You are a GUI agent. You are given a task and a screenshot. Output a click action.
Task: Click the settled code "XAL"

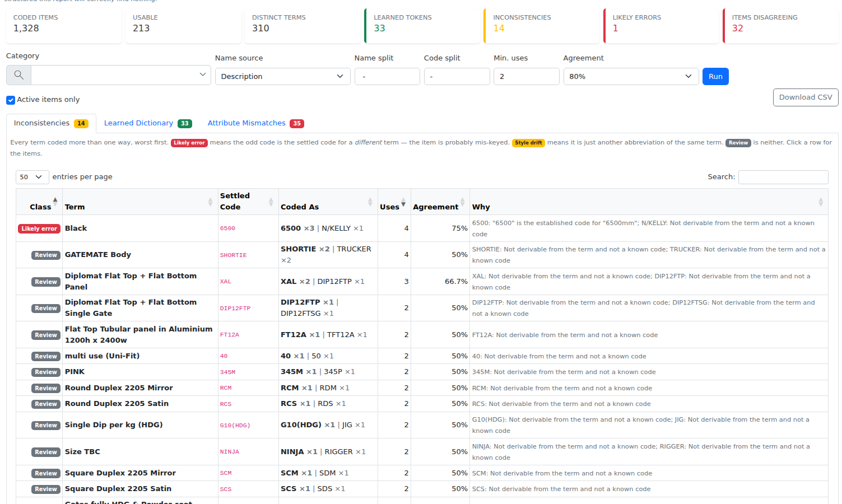tap(226, 282)
